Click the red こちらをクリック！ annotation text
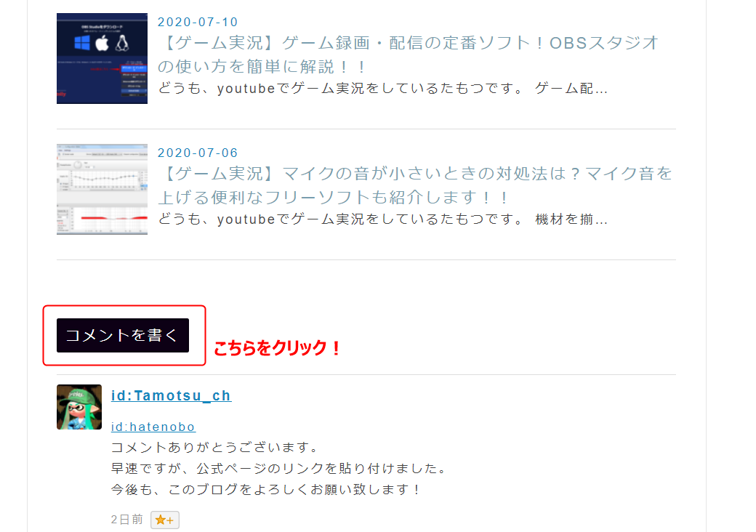 click(277, 347)
